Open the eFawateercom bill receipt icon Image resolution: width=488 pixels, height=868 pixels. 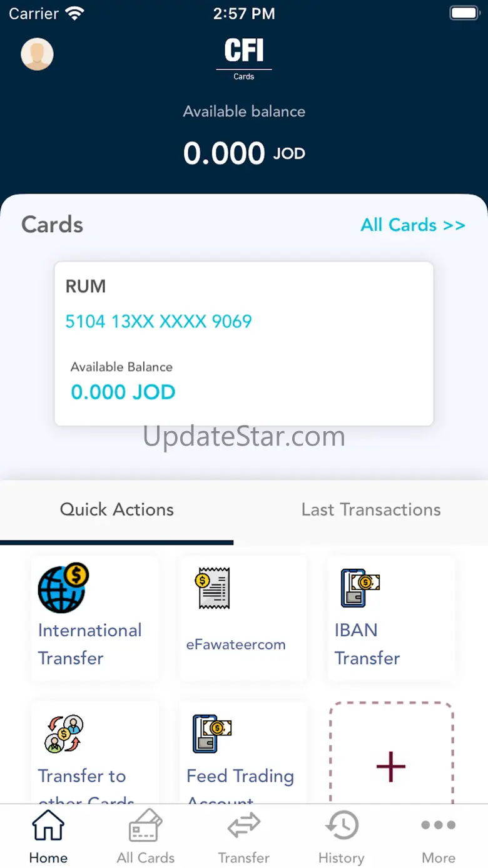pos(214,588)
